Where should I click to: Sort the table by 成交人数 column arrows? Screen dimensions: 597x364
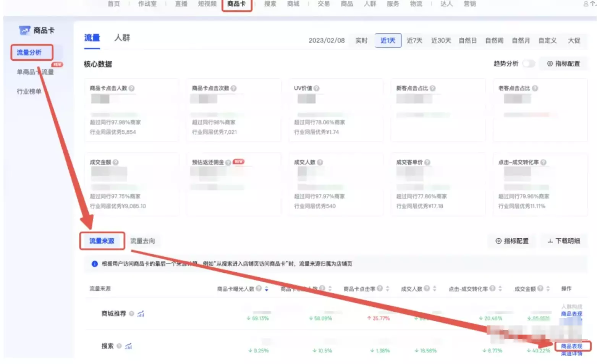click(434, 289)
